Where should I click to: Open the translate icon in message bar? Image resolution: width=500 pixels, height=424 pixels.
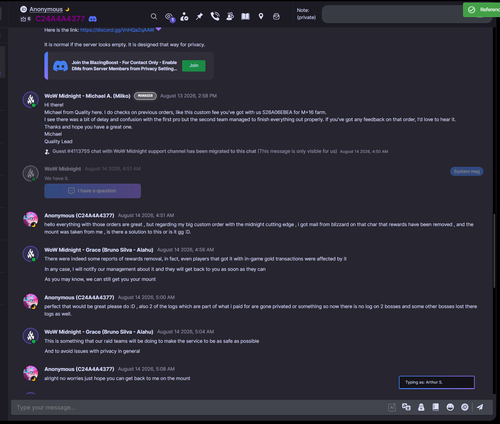[x=406, y=407]
